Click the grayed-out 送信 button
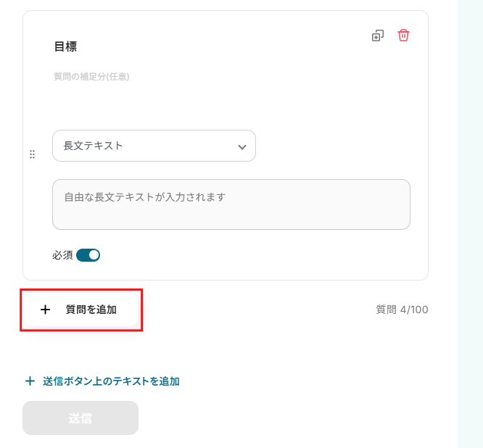 point(80,418)
